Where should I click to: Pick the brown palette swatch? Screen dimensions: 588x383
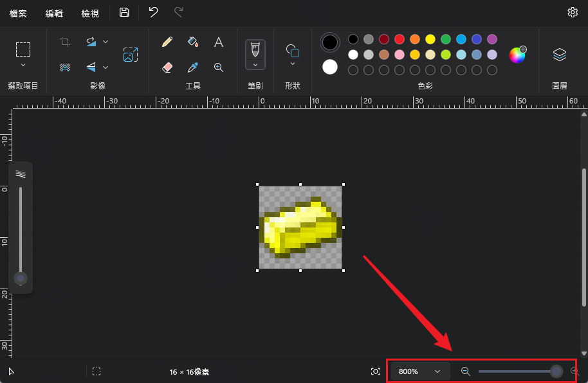(x=384, y=55)
